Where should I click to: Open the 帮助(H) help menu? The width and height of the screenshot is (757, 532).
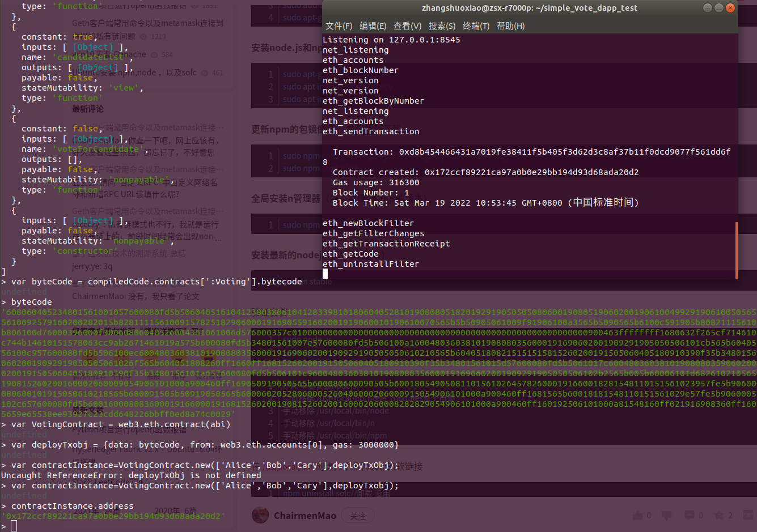[510, 26]
